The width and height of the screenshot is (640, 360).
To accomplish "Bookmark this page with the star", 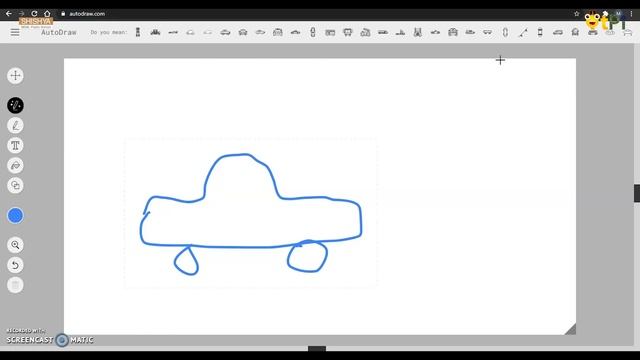I will 576,13.
